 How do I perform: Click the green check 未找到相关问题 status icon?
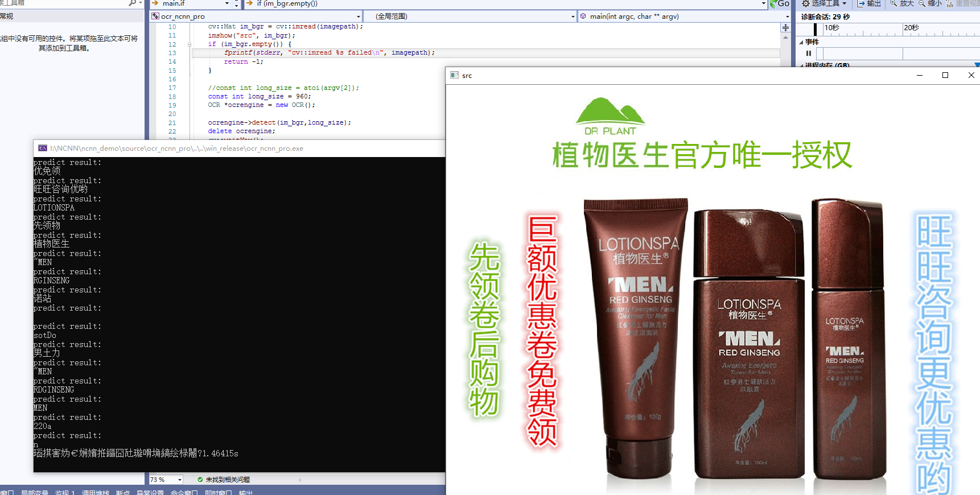pyautogui.click(x=200, y=480)
